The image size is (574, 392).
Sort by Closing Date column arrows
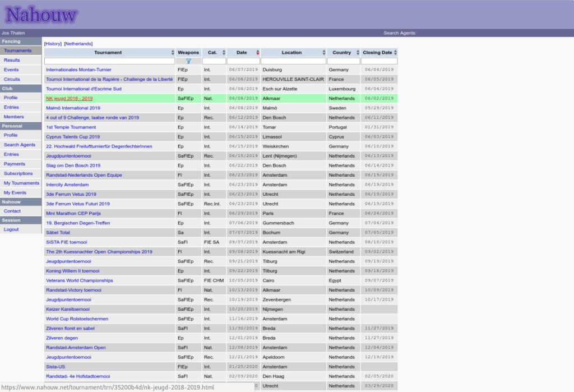click(396, 53)
